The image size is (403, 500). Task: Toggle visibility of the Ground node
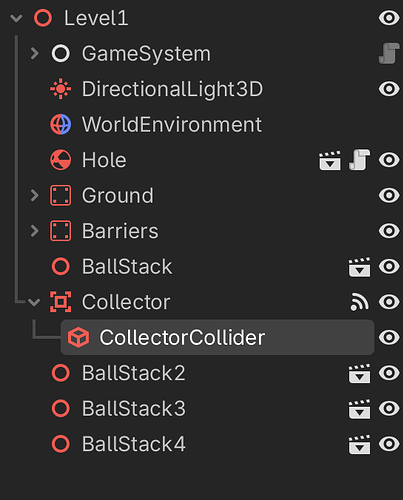pos(389,195)
